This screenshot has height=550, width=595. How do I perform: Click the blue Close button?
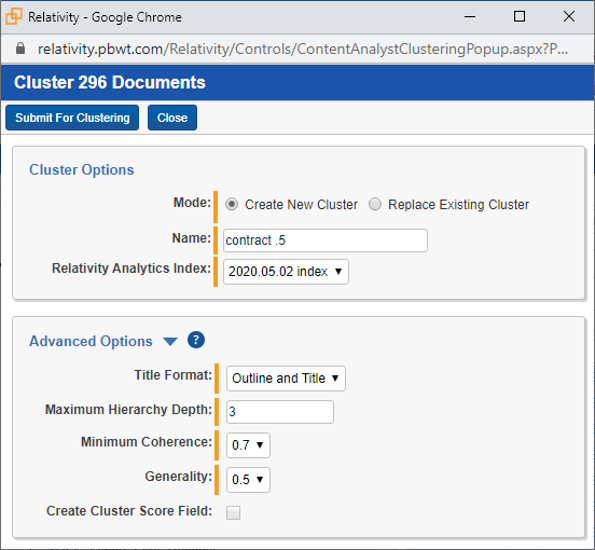point(172,118)
